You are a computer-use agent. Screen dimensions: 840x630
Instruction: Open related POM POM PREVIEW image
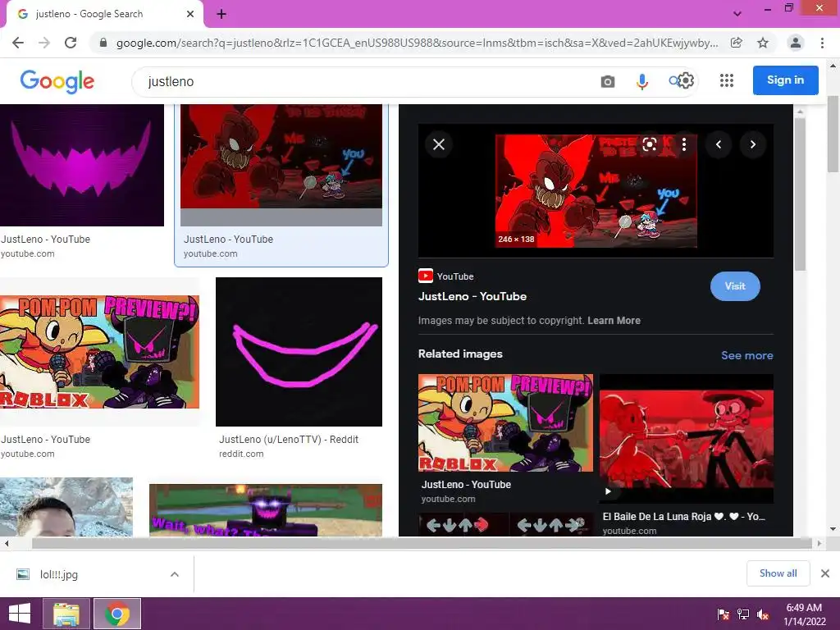click(x=505, y=422)
